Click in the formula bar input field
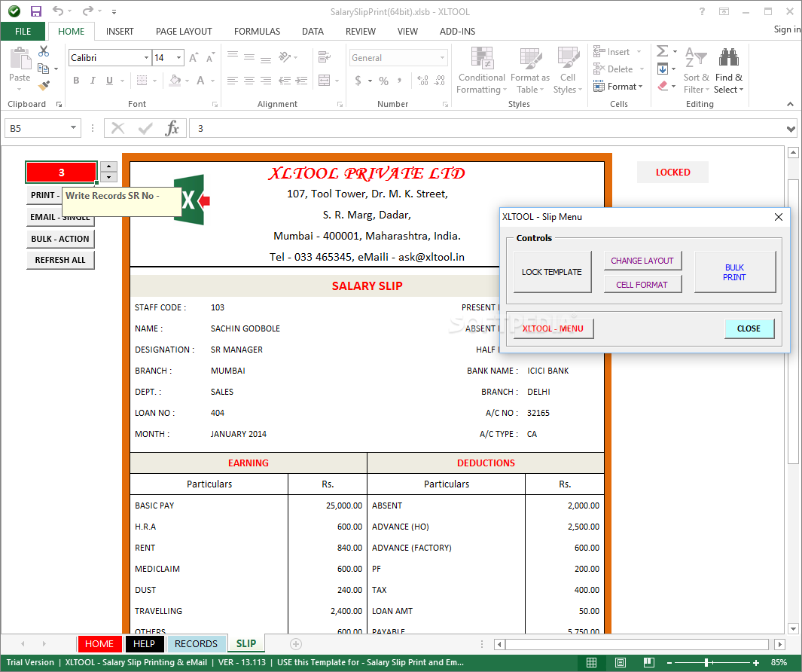Screen dimensions: 802x672 [x=486, y=129]
